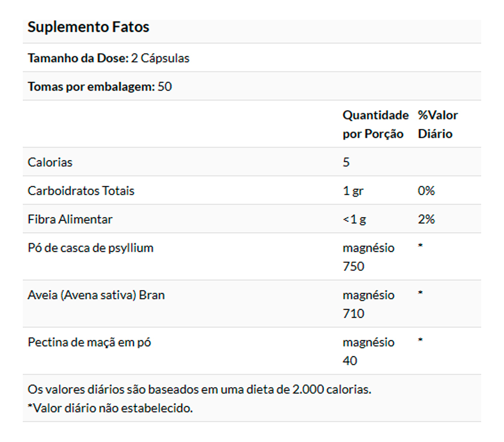Click the 0% daily value cell

[426, 191]
